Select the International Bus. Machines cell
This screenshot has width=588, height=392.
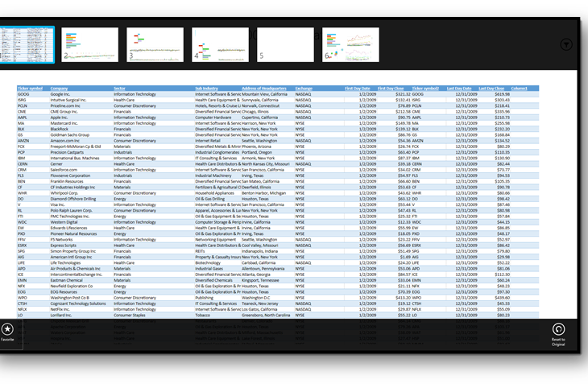pos(75,158)
